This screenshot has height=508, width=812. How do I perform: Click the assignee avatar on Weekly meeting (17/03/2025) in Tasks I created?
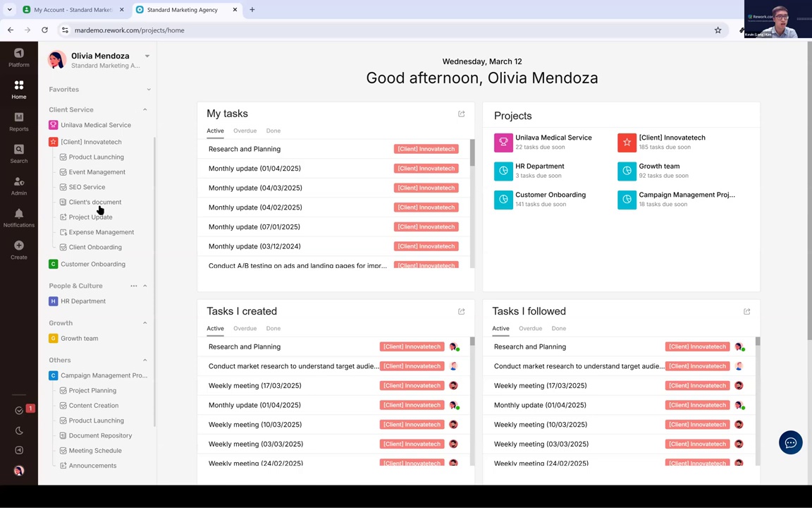point(454,386)
